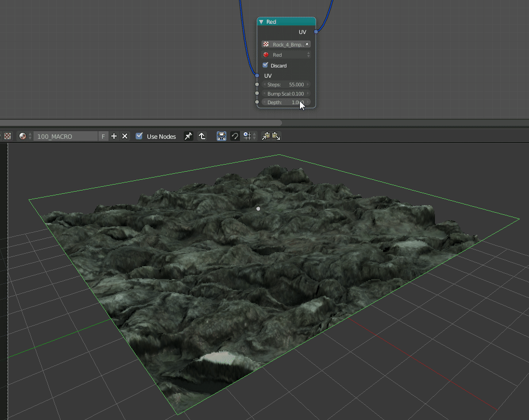Toggle the backdrop display icon
Viewport: 529px width, 420px height.
(222, 136)
